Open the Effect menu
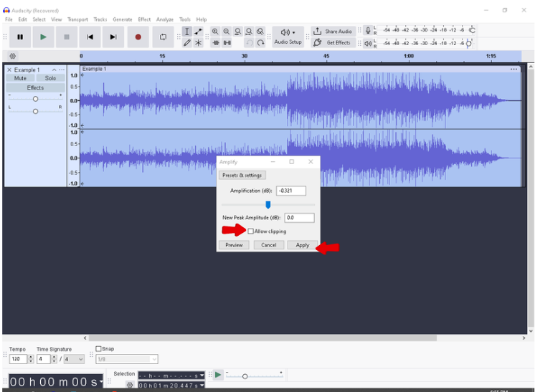This screenshot has width=535, height=392. click(144, 19)
